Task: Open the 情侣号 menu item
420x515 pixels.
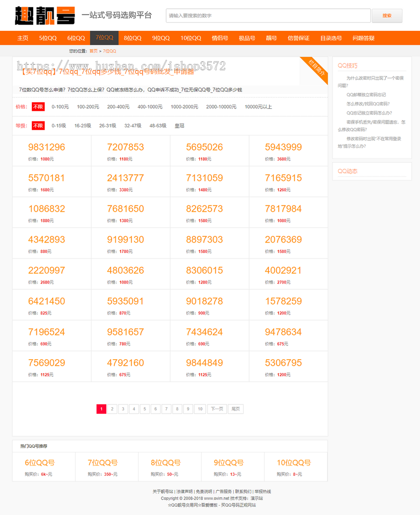Action: pyautogui.click(x=219, y=38)
